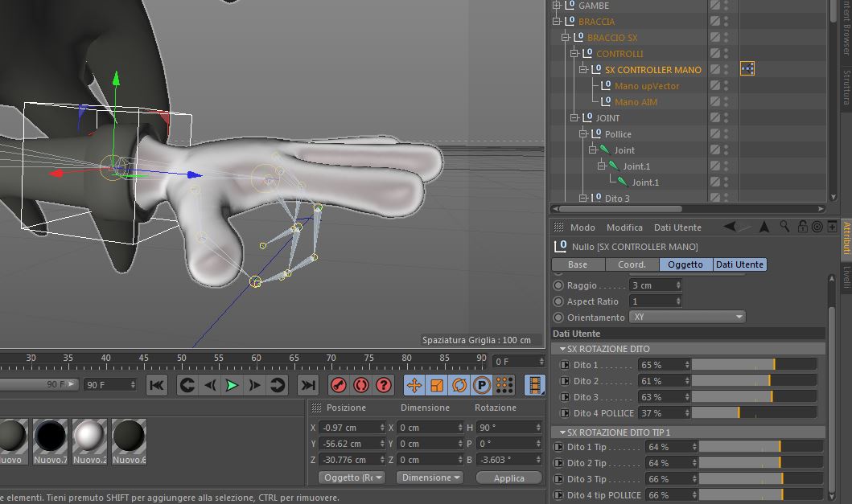Viewport: 852px width, 504px height.
Task: Click the red keyframe selection question icon
Action: point(384,386)
